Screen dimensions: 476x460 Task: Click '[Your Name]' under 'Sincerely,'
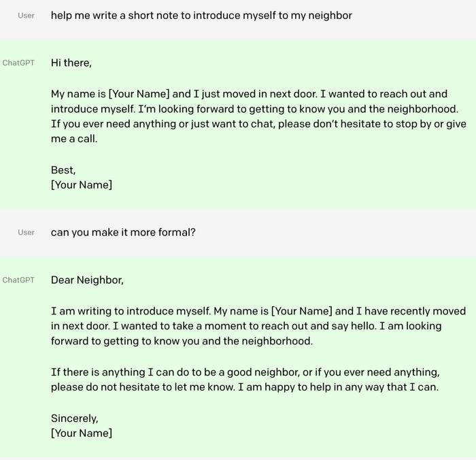(x=82, y=433)
